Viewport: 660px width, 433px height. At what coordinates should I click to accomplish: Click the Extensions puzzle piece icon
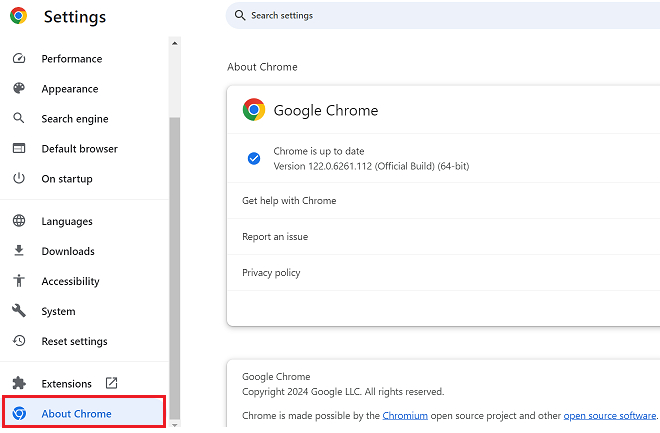[x=18, y=383]
